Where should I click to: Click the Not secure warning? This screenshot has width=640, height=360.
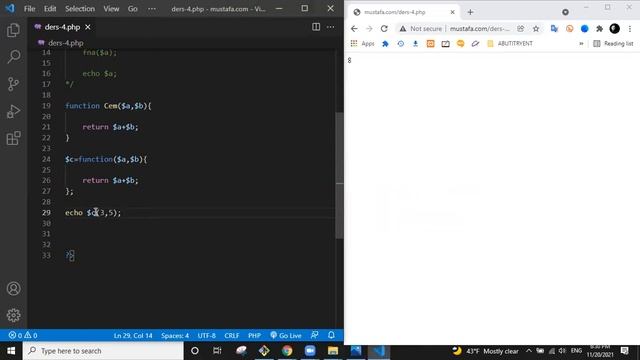coord(420,29)
